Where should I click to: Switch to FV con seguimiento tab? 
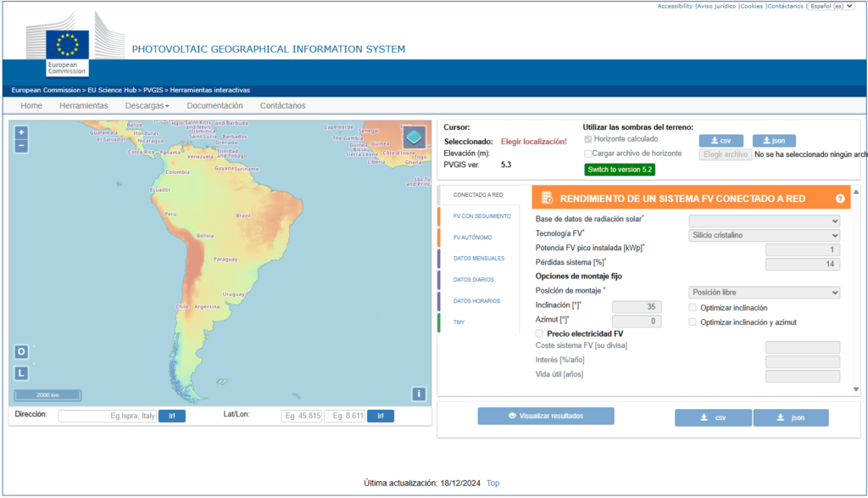[x=482, y=216]
